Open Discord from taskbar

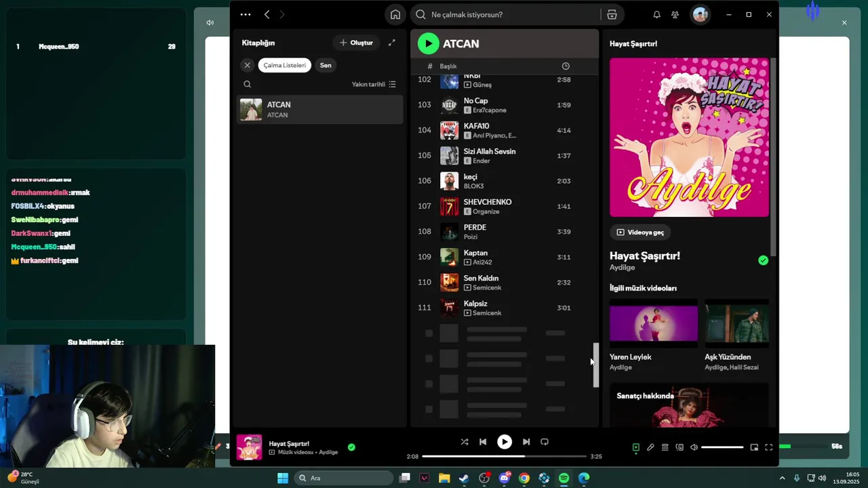(504, 478)
